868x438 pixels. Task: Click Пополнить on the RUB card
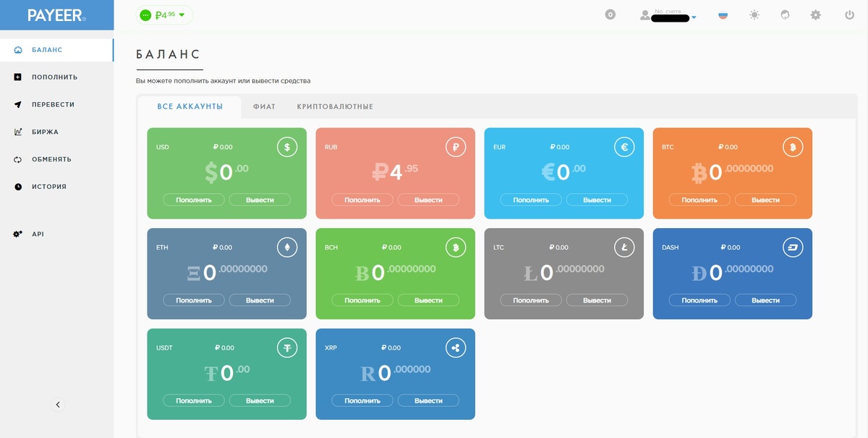362,200
